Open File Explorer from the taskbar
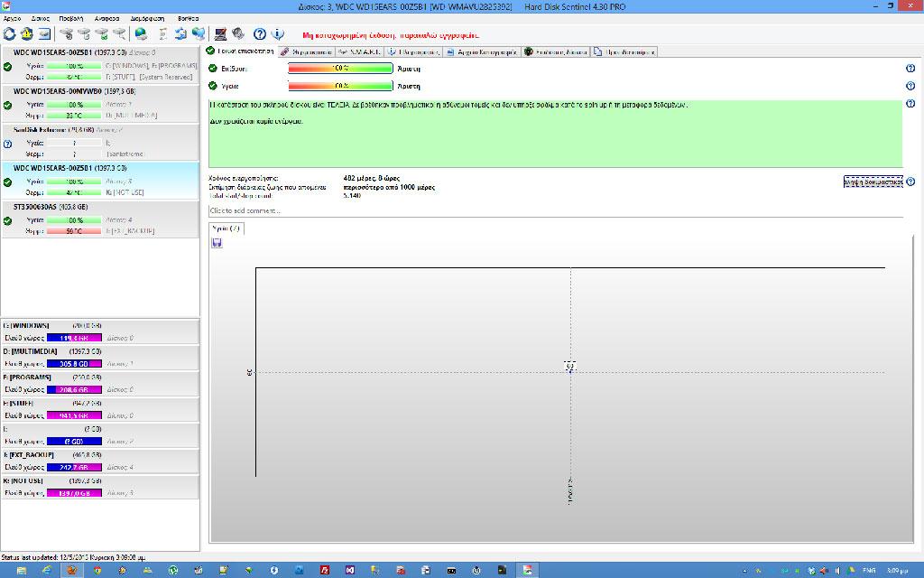 22,571
